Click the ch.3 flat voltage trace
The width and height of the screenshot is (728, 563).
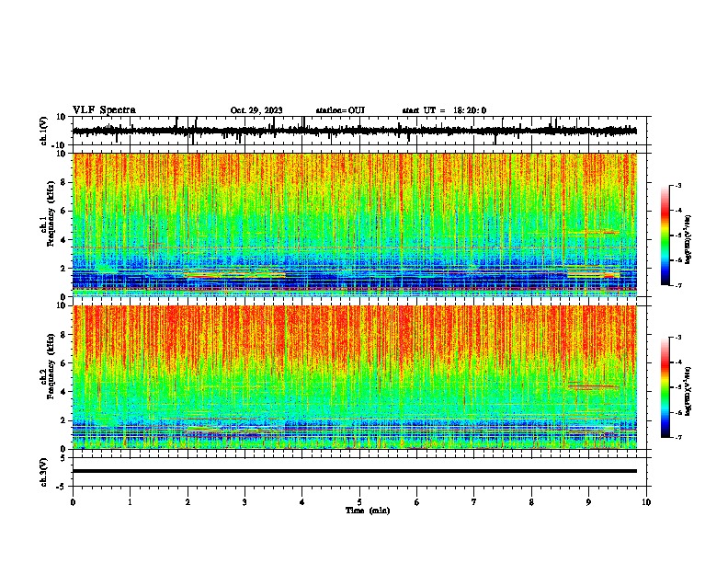click(355, 471)
